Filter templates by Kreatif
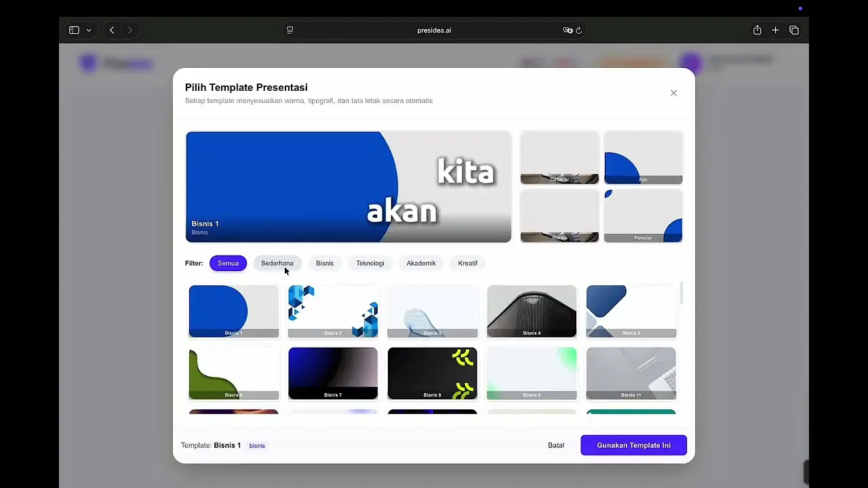Viewport: 868px width, 488px height. tap(468, 263)
